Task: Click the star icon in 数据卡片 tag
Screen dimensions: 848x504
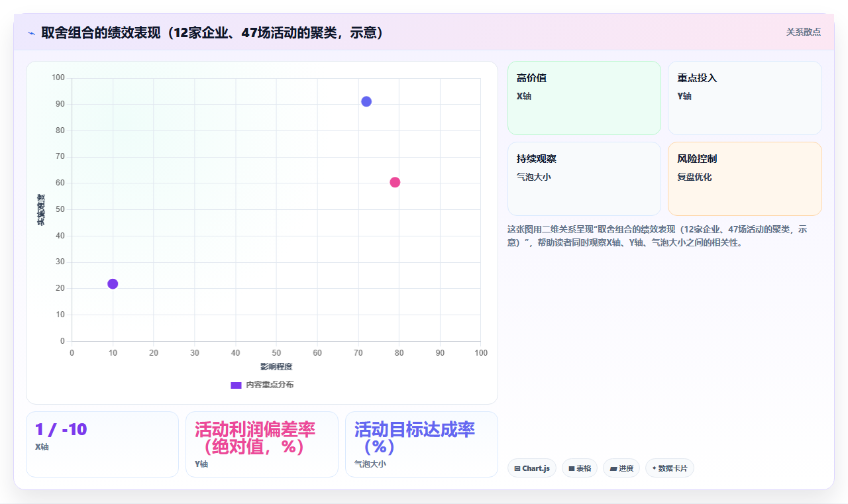Action: (x=654, y=468)
